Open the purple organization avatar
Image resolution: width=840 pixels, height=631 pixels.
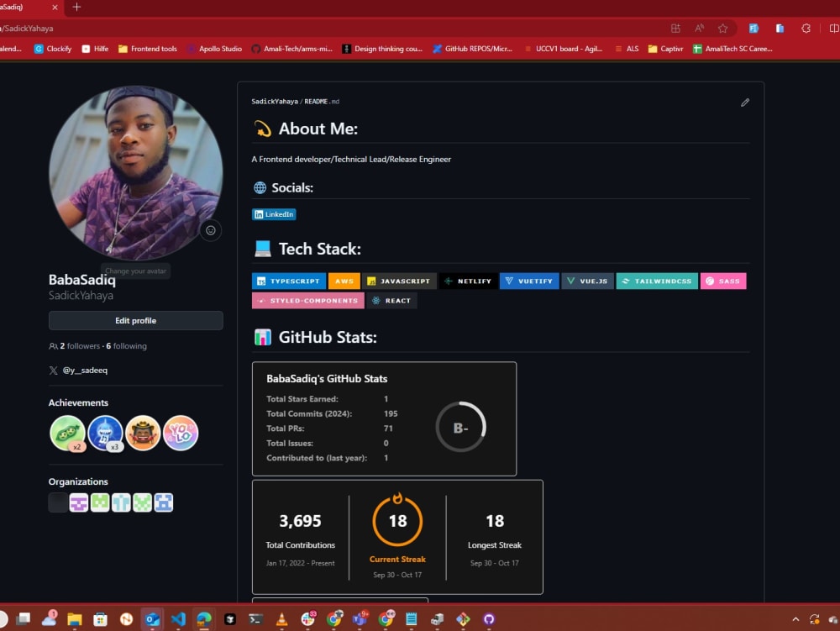pos(79,502)
